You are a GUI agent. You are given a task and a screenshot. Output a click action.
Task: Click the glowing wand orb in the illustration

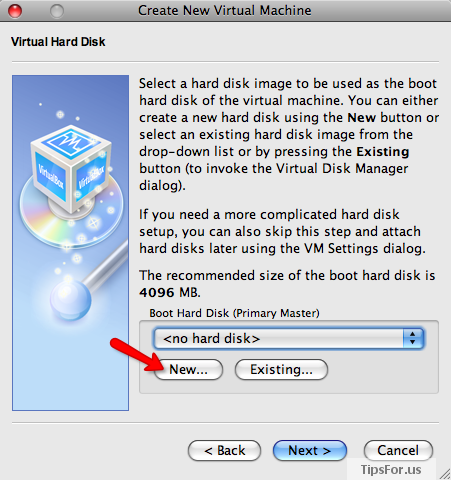[70, 299]
